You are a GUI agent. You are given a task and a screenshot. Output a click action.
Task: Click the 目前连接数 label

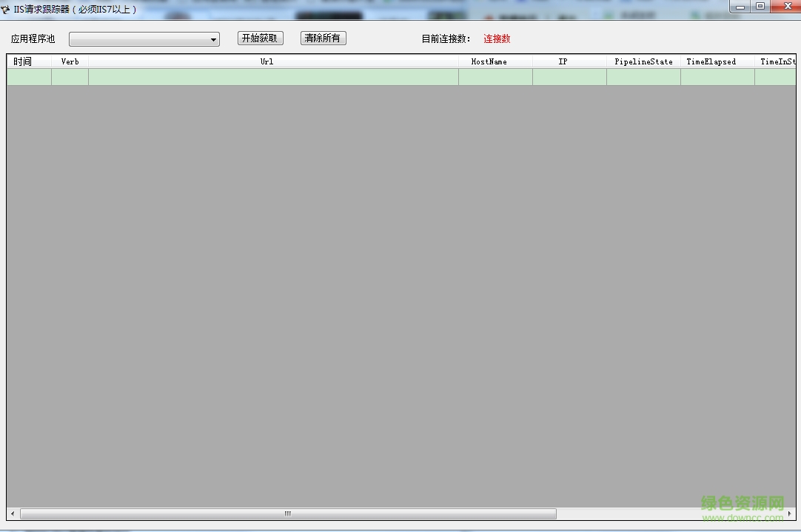tap(445, 39)
